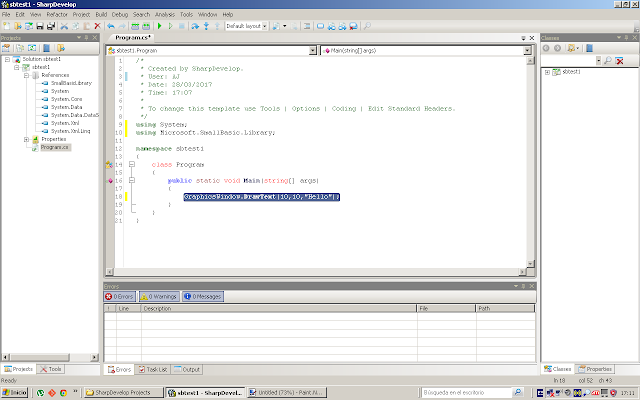The width and height of the screenshot is (640, 400).
Task: Collapse the class Program code fold
Action: [132, 164]
